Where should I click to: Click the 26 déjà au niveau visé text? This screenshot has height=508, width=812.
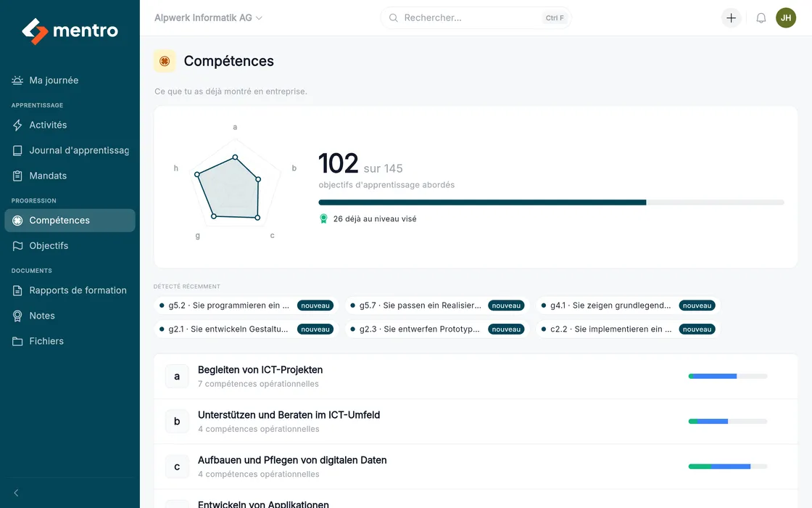coord(374,218)
